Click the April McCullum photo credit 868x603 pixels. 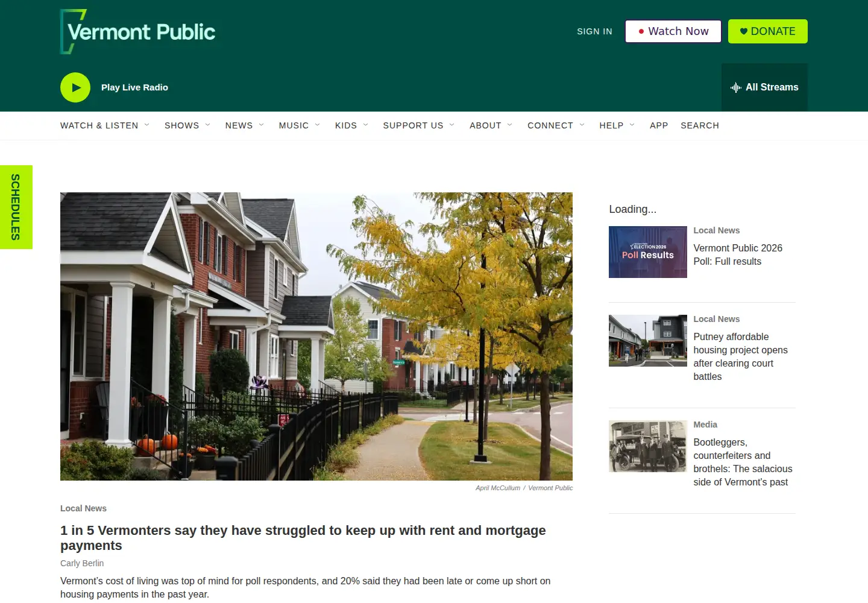(x=497, y=488)
